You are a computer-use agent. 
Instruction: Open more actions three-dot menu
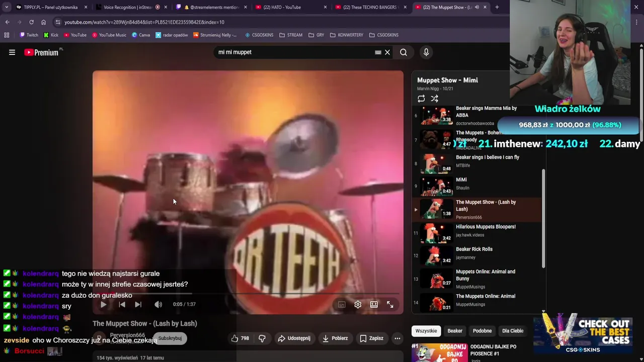397,338
